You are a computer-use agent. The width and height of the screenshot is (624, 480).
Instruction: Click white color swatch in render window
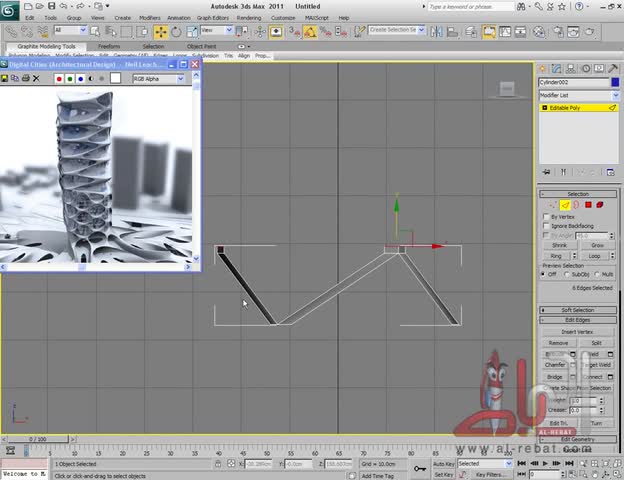tap(115, 78)
